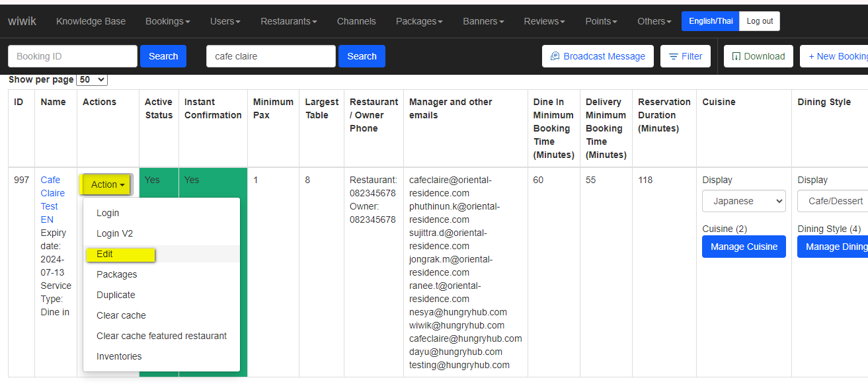The image size is (868, 388).
Task: Click the Log out button
Action: point(760,21)
